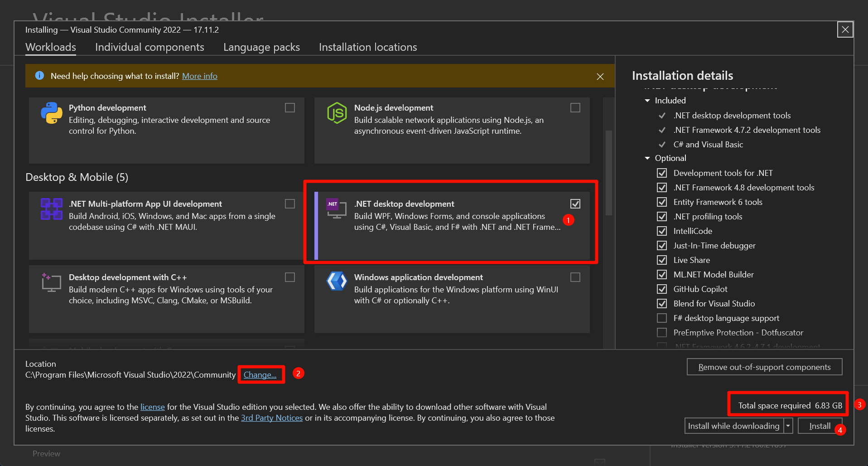Click the Desktop & Mobile (5) heading
868x466 pixels.
click(77, 177)
